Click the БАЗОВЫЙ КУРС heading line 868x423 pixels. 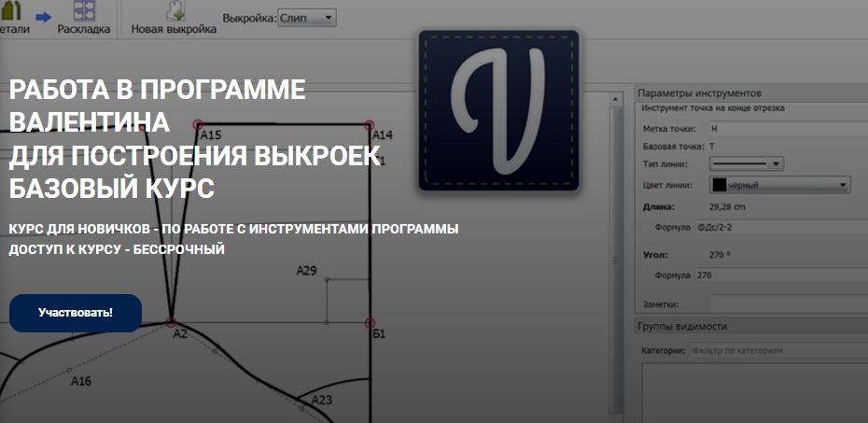pyautogui.click(x=111, y=190)
